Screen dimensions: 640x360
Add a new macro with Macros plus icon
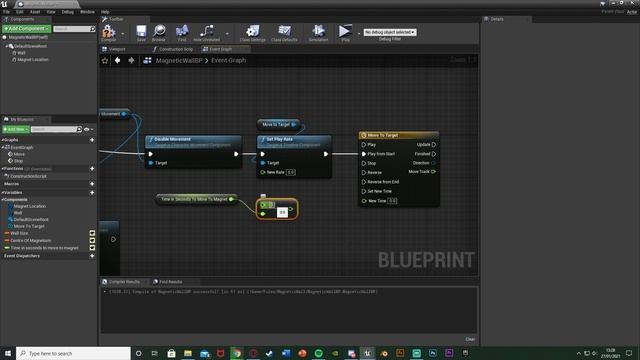pyautogui.click(x=92, y=184)
